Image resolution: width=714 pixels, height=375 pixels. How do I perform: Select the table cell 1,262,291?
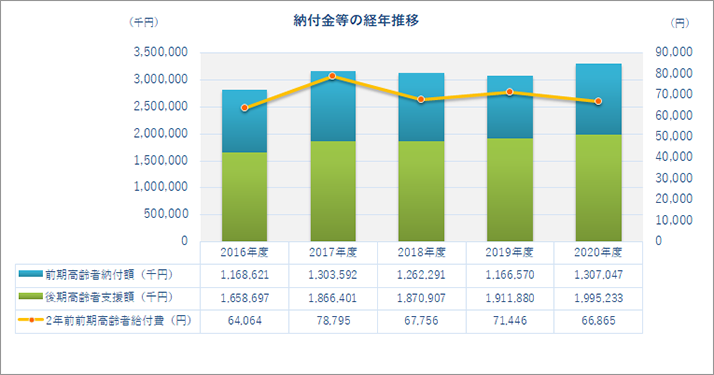[x=422, y=275]
